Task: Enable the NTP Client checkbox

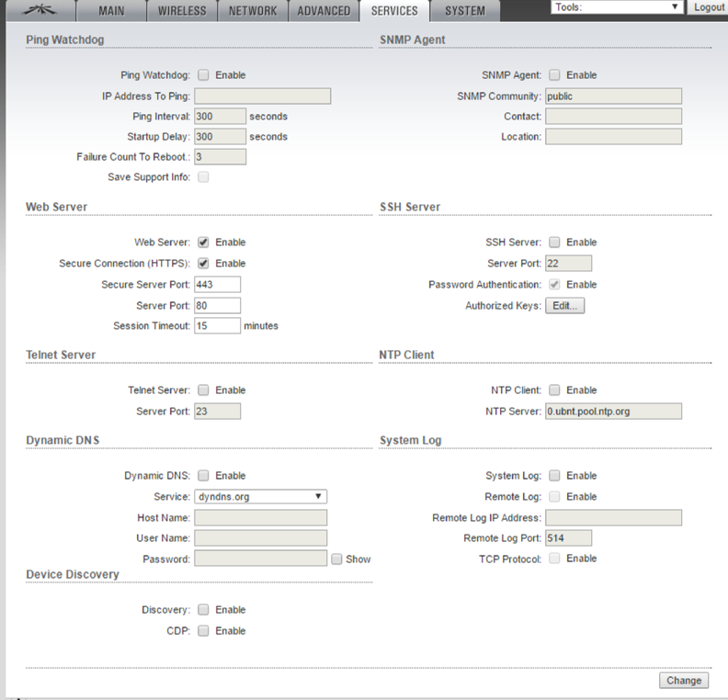Action: click(x=554, y=390)
